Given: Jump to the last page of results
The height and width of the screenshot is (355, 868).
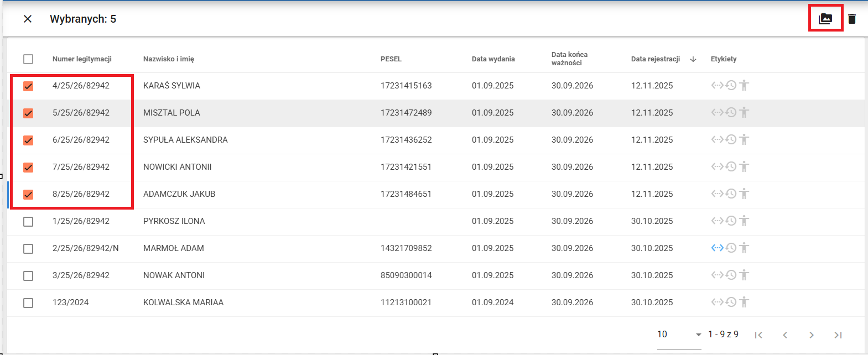Looking at the screenshot, I should [x=838, y=335].
